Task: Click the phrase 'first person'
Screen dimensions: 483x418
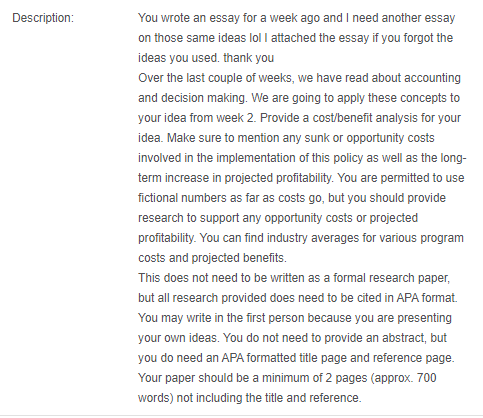Action: click(x=275, y=318)
